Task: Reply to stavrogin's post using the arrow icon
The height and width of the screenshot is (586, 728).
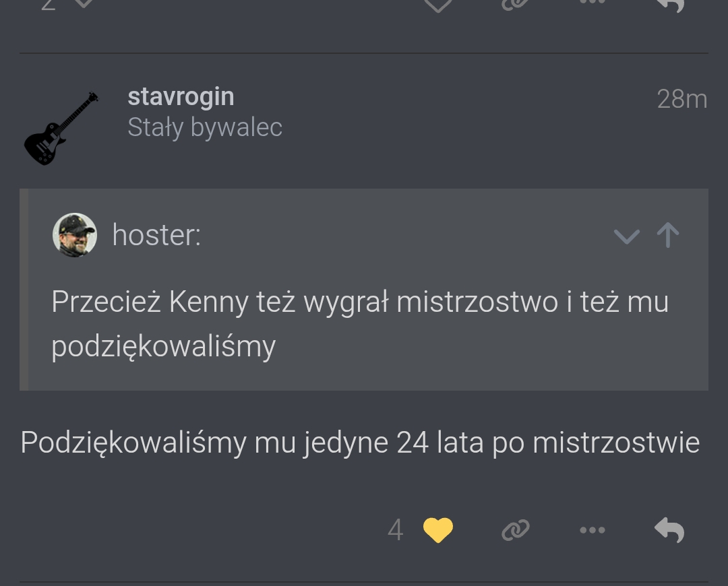Action: point(669,530)
